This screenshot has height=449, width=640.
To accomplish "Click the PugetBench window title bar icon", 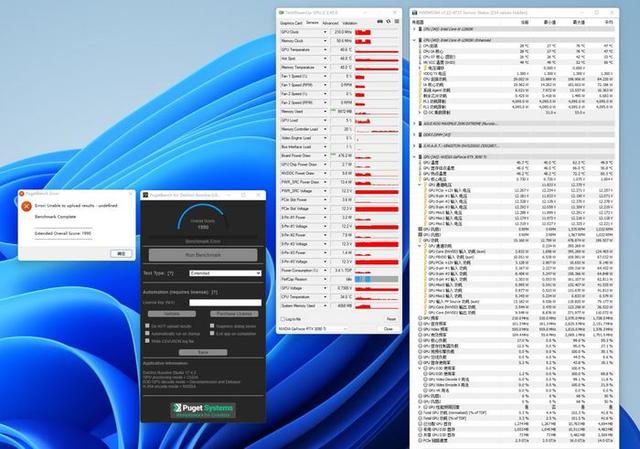I will tap(145, 195).
